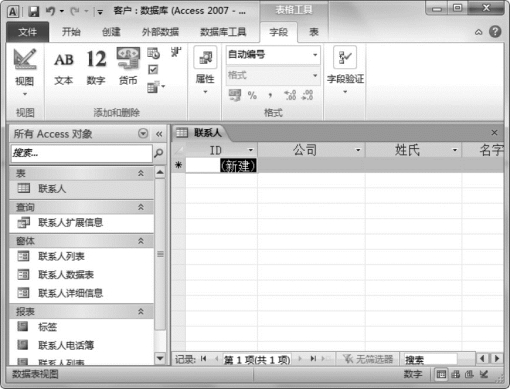510x389 pixels.
Task: Add a 数字 (12) field
Action: pos(96,69)
